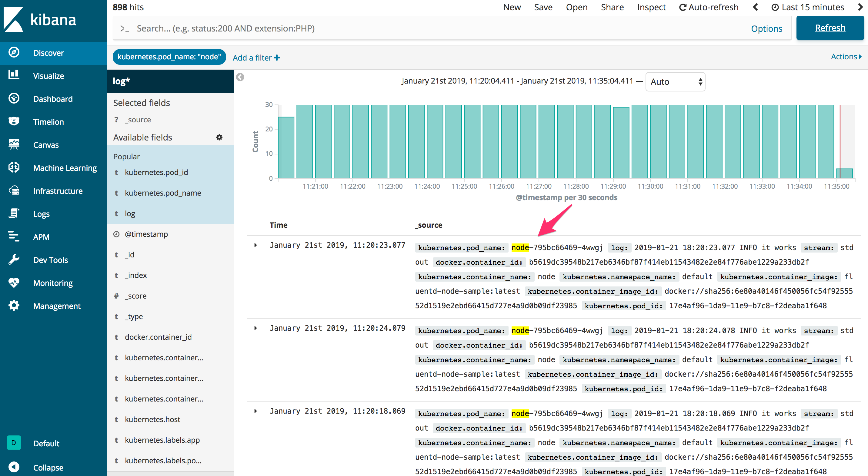Image resolution: width=868 pixels, height=476 pixels.
Task: Expand the document row timestamped 11:20:24.079
Action: 255,328
